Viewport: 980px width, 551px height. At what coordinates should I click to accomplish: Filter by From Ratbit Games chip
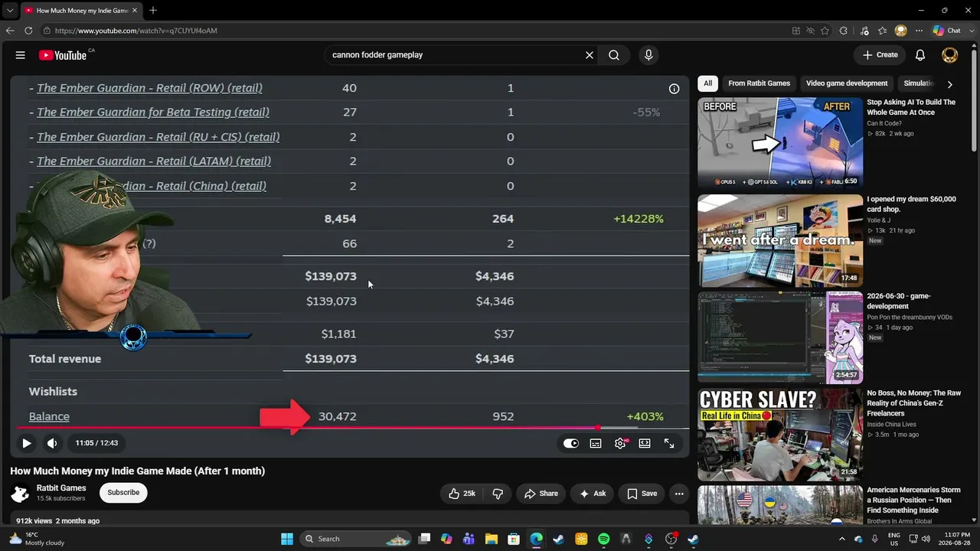pyautogui.click(x=759, y=83)
